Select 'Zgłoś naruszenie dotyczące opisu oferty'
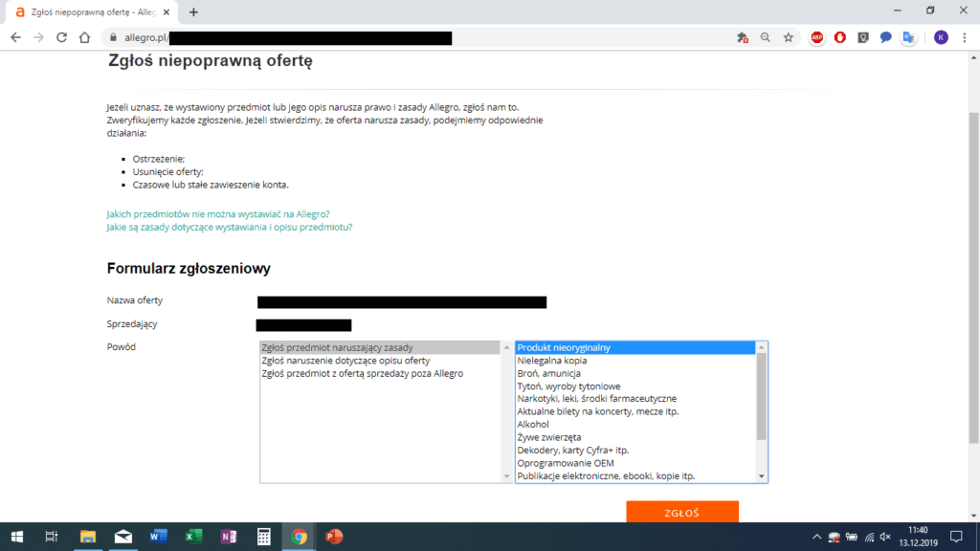 (345, 361)
